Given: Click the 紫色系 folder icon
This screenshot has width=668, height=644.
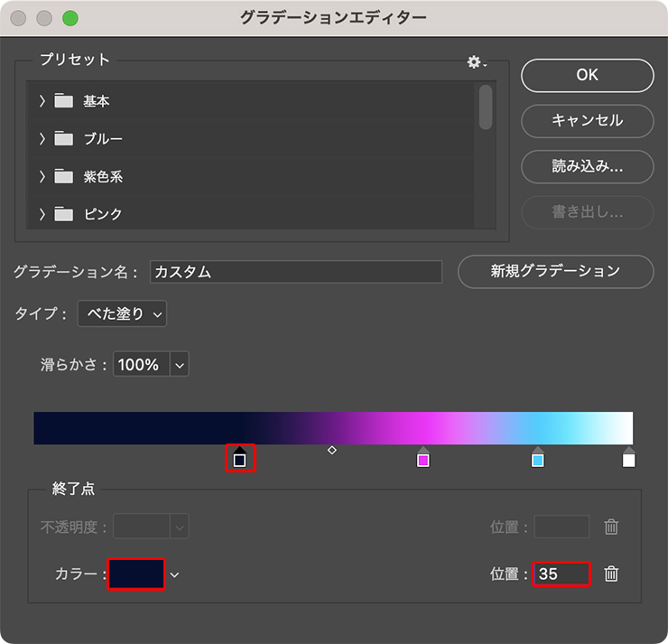Looking at the screenshot, I should coord(63,175).
